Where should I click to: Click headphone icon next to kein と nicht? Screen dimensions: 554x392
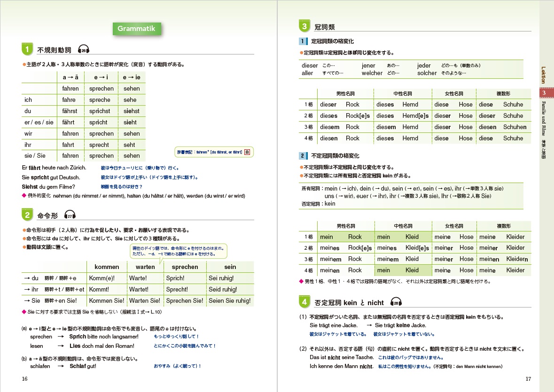[396, 302]
